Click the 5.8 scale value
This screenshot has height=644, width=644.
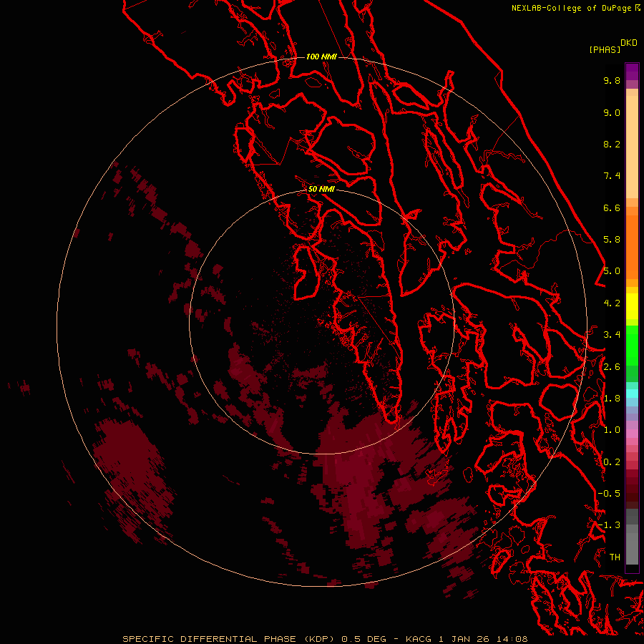pyautogui.click(x=612, y=239)
